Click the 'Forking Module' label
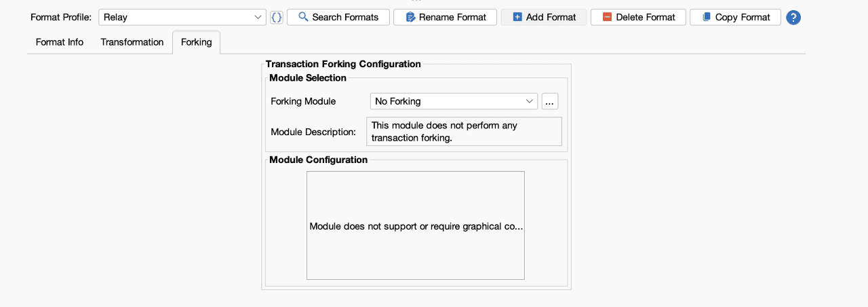The height and width of the screenshot is (307, 868). tap(303, 101)
